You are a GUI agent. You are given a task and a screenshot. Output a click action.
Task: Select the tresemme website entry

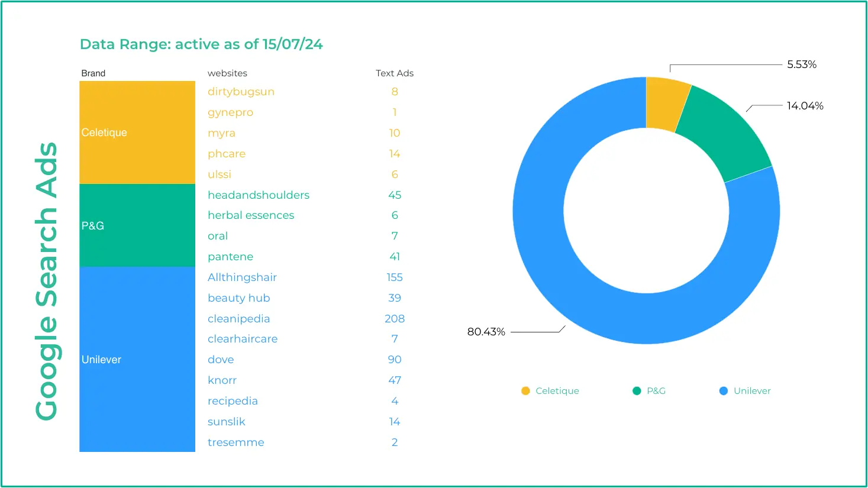236,442
